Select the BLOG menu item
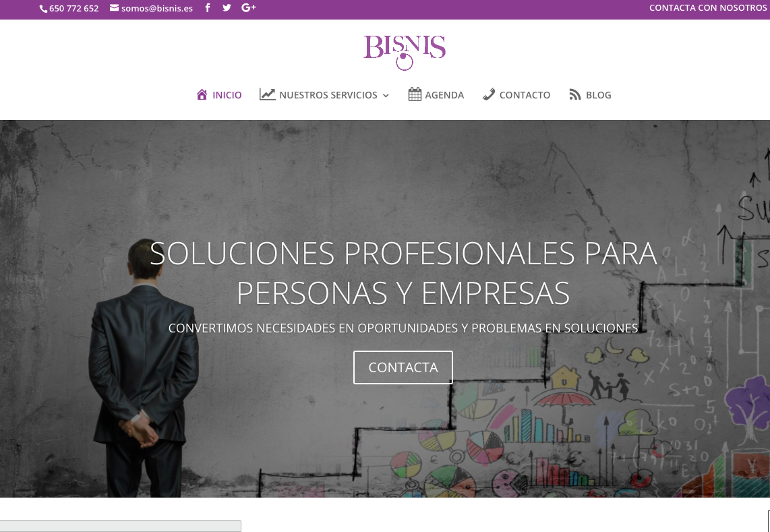The width and height of the screenshot is (770, 532). [x=598, y=95]
